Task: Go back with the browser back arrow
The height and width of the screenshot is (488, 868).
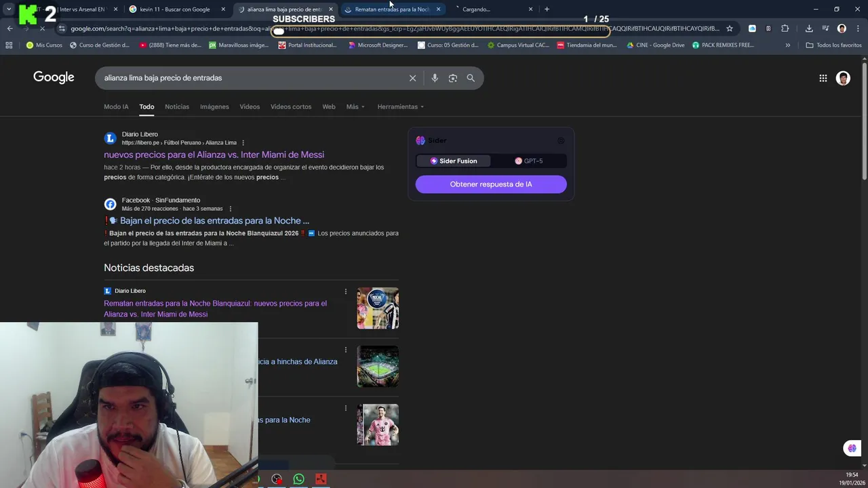Action: [9, 28]
